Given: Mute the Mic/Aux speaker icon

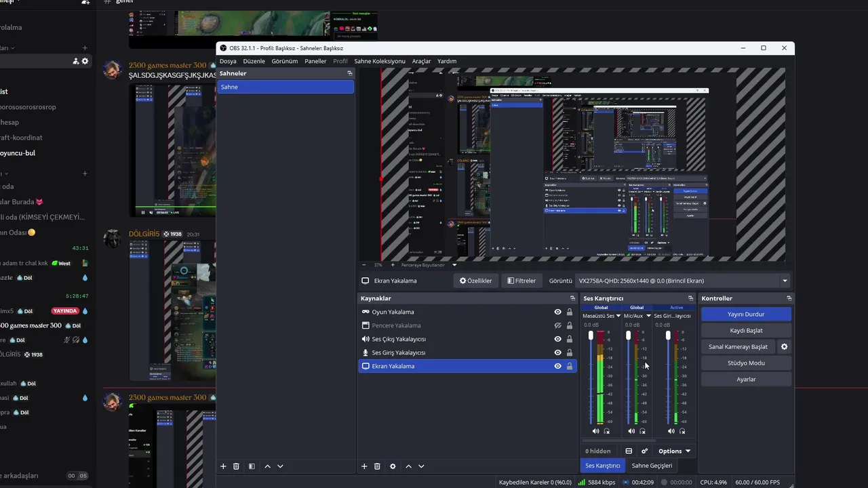Looking at the screenshot, I should pyautogui.click(x=631, y=431).
